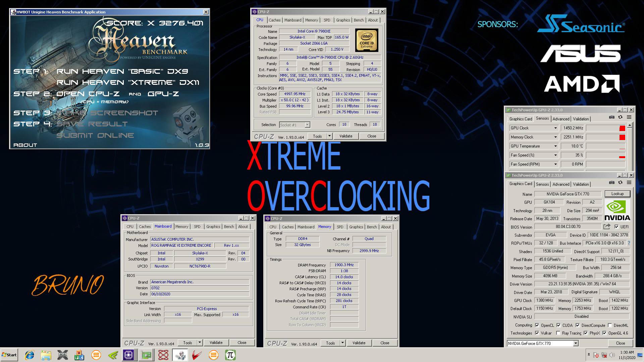Open the Fan Speed (RPM) sensor dropdown

pyautogui.click(x=555, y=164)
